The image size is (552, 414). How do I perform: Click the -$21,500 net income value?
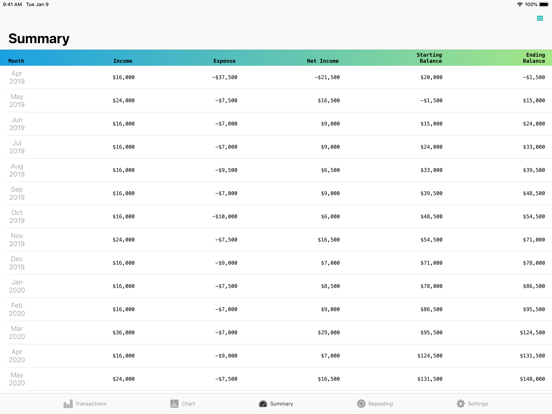coord(327,77)
